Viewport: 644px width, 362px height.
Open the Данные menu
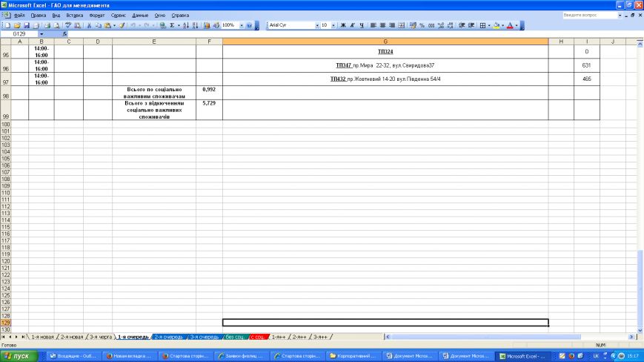[x=140, y=15]
